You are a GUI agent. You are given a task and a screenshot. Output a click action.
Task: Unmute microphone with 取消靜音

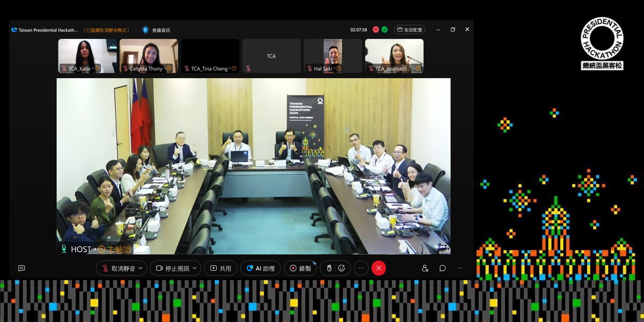(118, 268)
